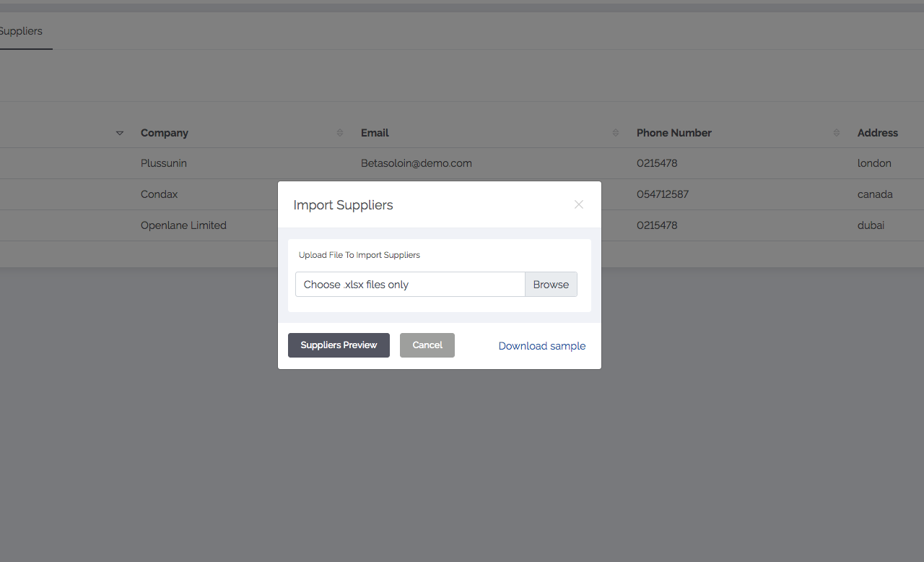This screenshot has height=562, width=924.
Task: Click the descending triangle sort icon left of Company
Action: click(x=120, y=133)
